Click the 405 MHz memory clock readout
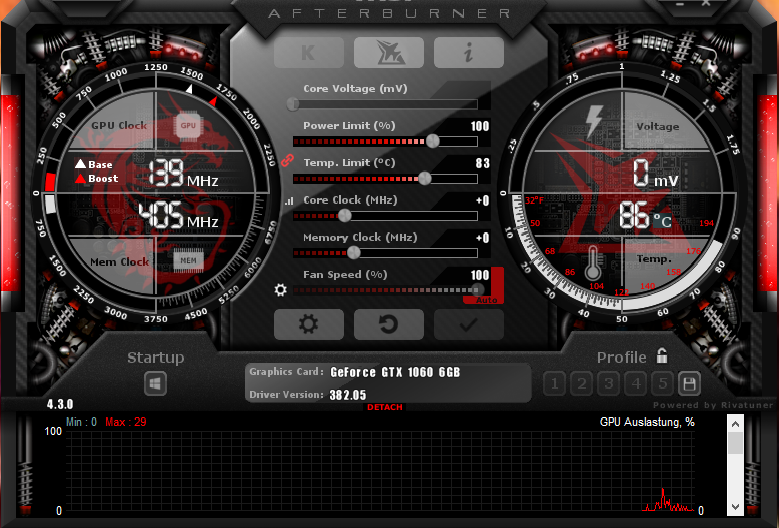This screenshot has width=779, height=528. [178, 215]
